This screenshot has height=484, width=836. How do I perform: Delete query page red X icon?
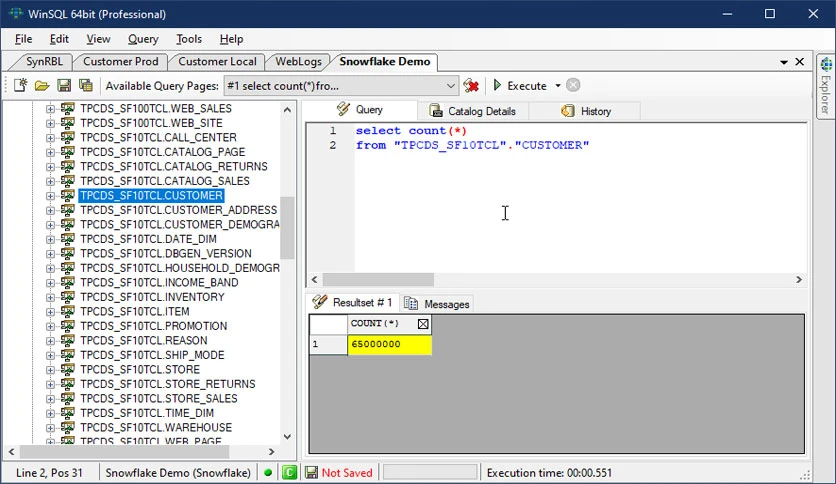[x=471, y=85]
